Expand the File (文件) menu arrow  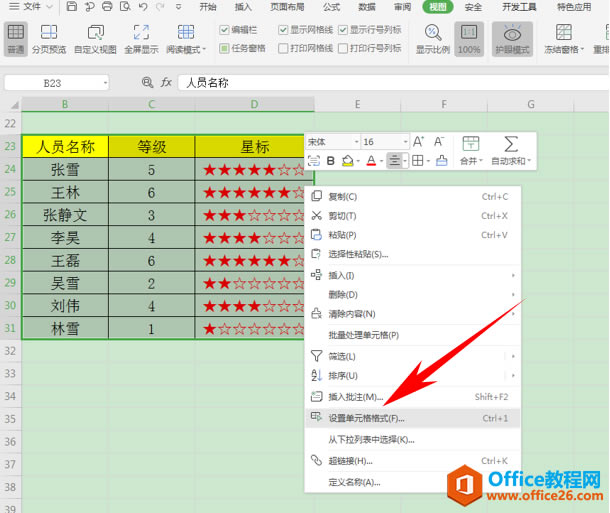[49, 7]
